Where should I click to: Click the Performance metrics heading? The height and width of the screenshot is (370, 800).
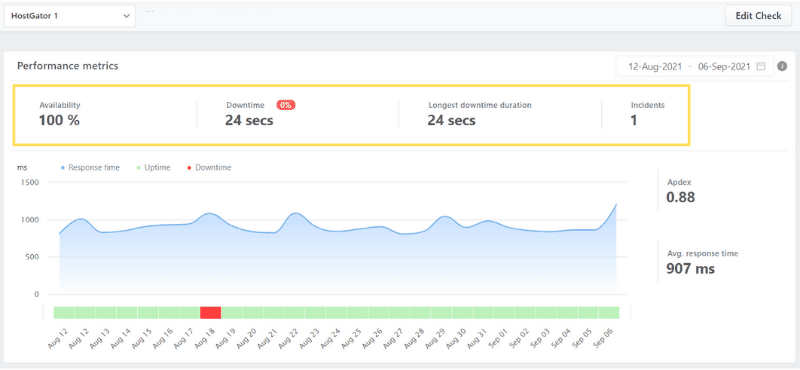tap(68, 66)
